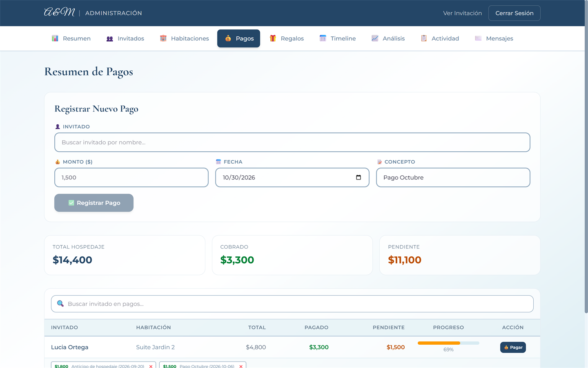Go to the Habitaciones tab

click(x=184, y=38)
